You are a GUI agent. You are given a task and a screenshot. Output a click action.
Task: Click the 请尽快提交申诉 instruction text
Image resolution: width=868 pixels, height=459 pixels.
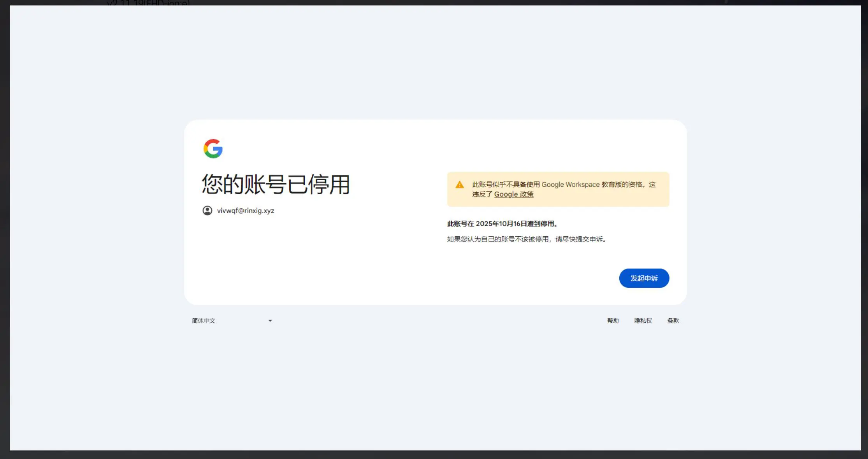[x=580, y=239]
